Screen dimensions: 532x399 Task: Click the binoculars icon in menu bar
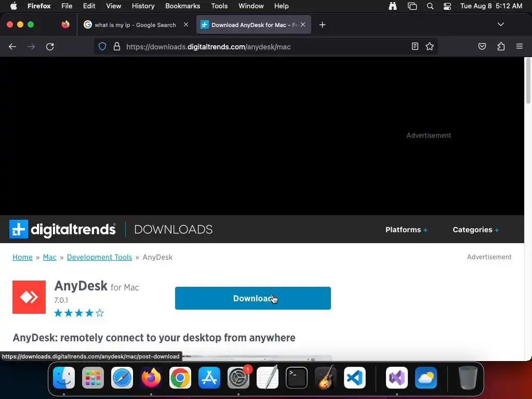pos(393,6)
